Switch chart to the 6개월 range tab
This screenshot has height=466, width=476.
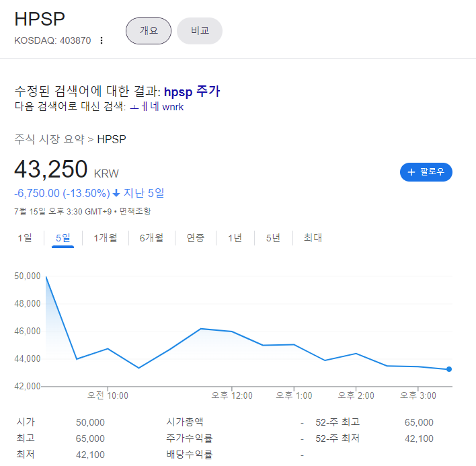pos(151,237)
